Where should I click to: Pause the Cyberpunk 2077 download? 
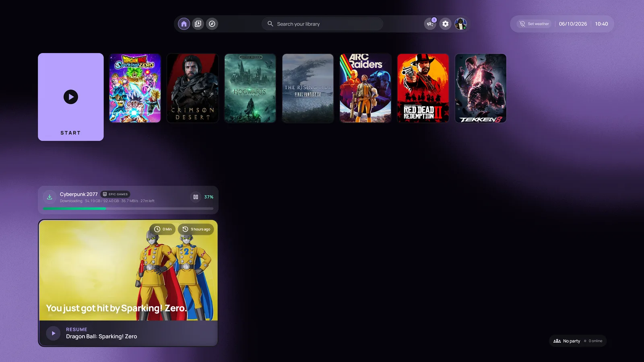tap(196, 197)
